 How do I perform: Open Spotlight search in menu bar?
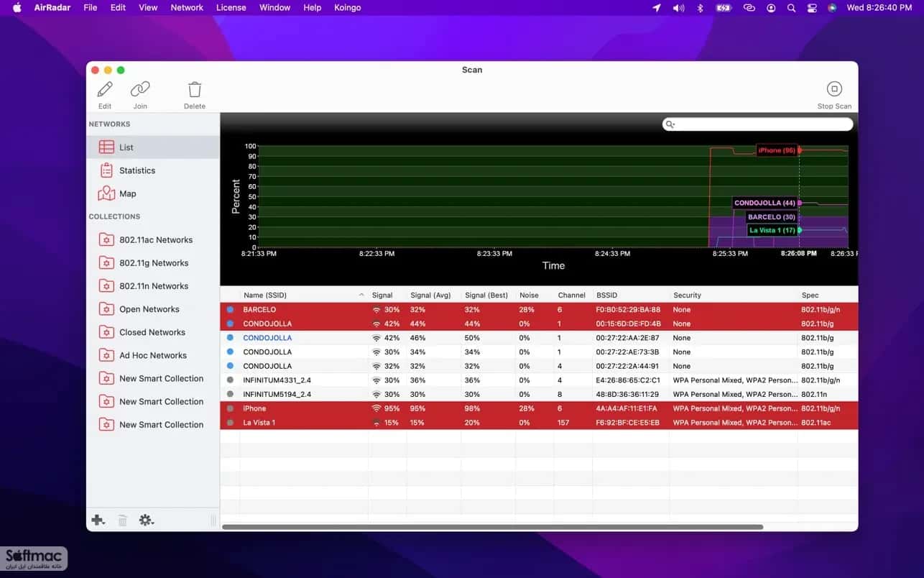pos(791,8)
